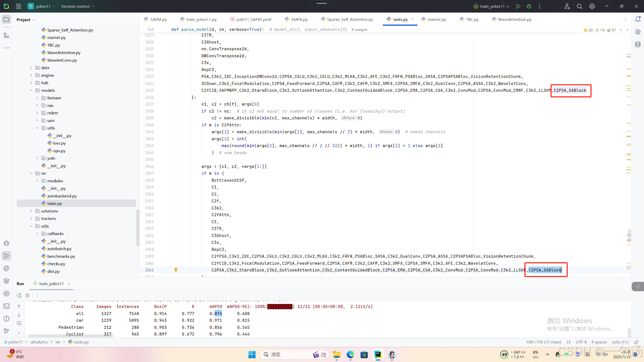Click the Windows Start button on the taskbar
The width and height of the screenshot is (644, 362).
point(252,355)
